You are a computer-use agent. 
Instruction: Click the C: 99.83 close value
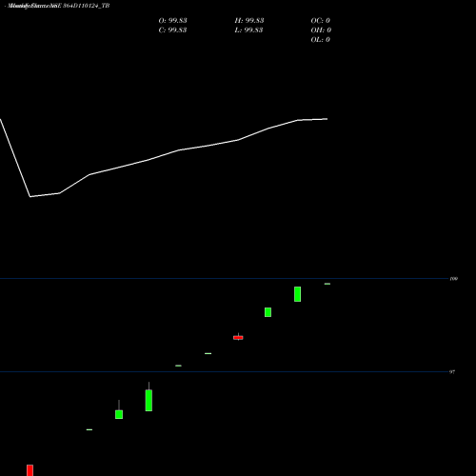(172, 30)
